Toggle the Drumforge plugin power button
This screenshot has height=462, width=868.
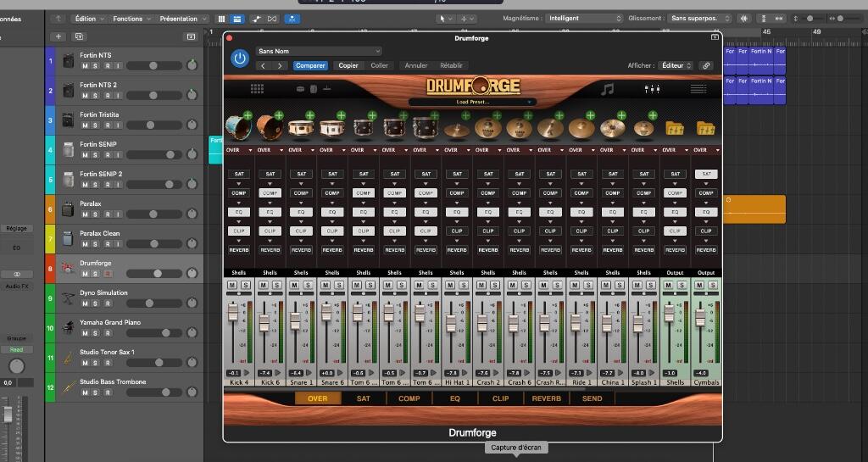pyautogui.click(x=240, y=58)
